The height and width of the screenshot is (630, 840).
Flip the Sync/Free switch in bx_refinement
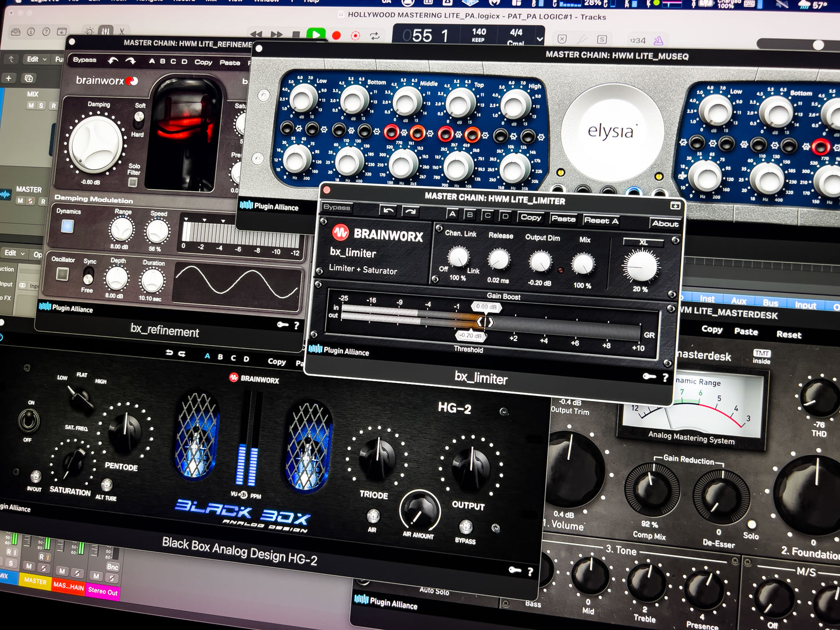point(88,274)
